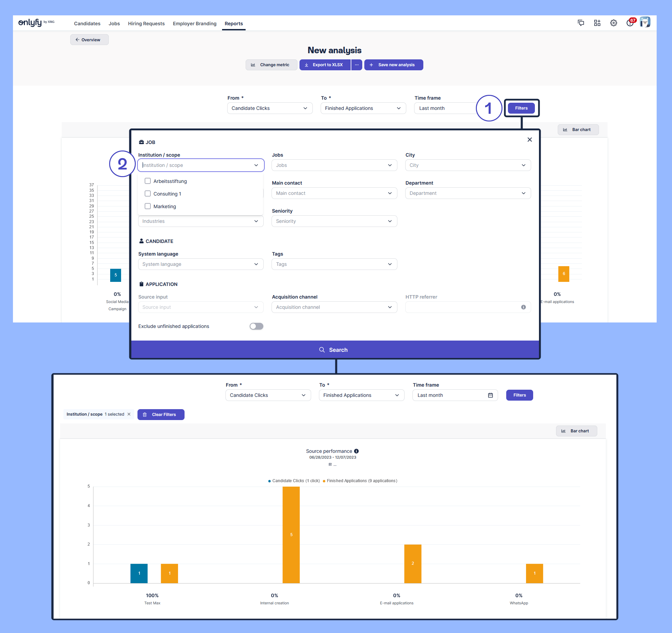Click the info icon in HTTP referrer
This screenshot has height=633, width=672.
pyautogui.click(x=523, y=307)
